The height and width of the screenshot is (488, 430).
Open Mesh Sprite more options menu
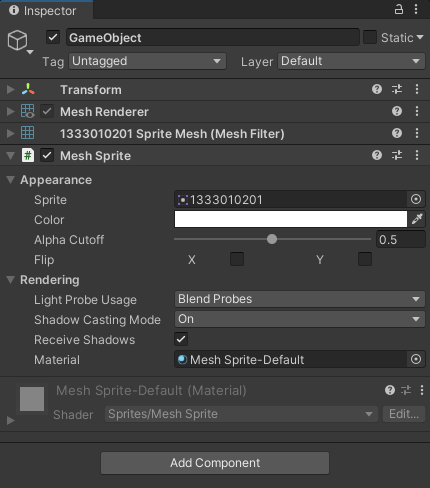[x=417, y=155]
